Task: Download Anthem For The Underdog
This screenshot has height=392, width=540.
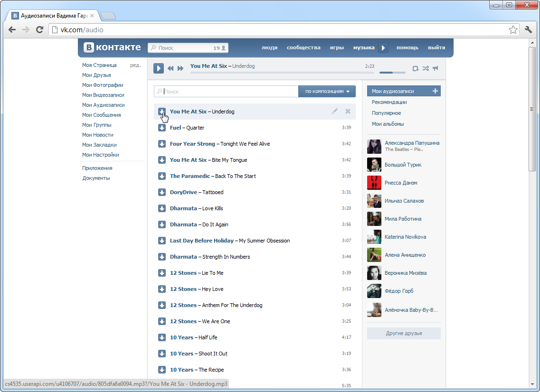Action: pyautogui.click(x=162, y=305)
